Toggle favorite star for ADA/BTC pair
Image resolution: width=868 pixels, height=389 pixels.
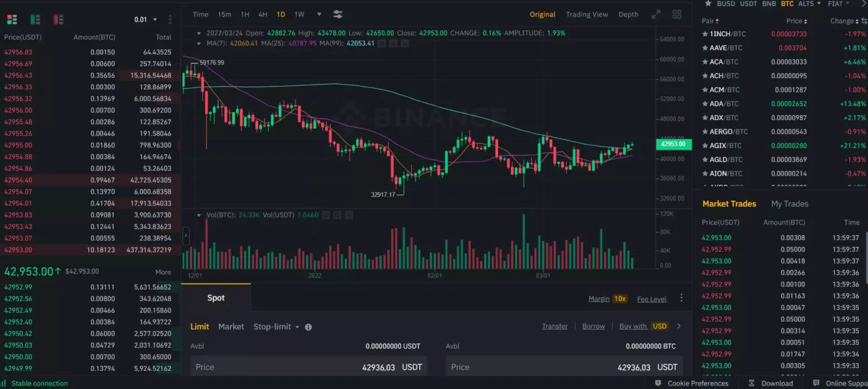click(705, 104)
